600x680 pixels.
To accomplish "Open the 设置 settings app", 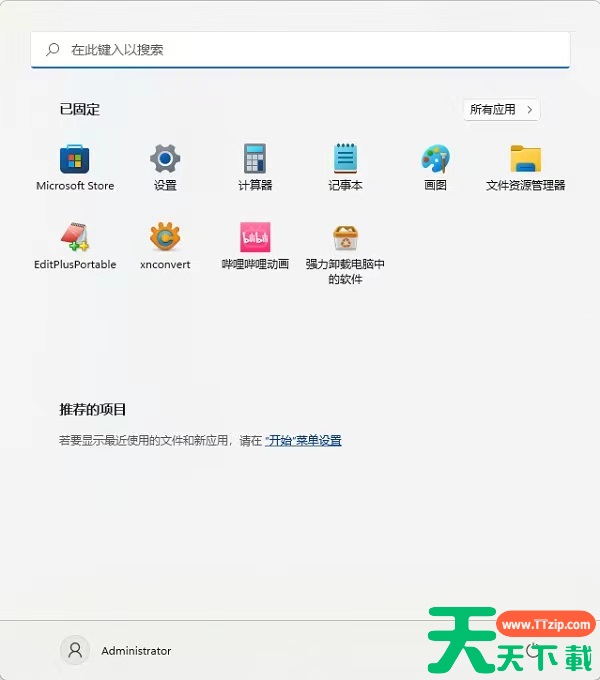I will 165,167.
